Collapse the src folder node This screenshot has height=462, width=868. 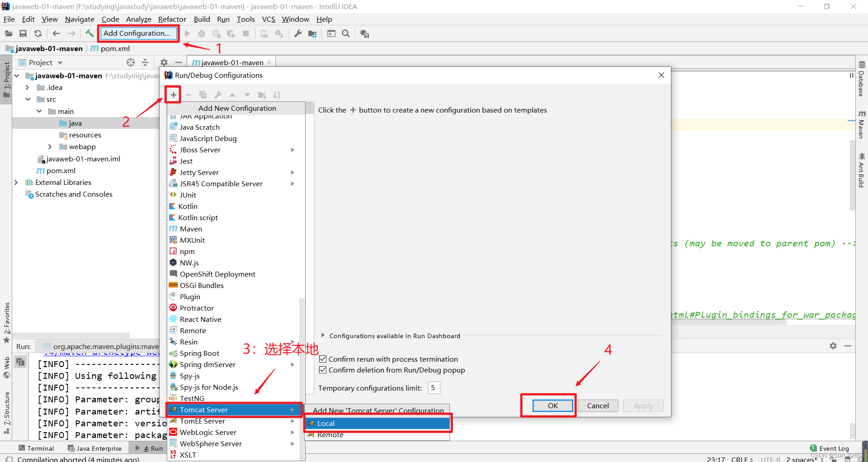point(28,99)
